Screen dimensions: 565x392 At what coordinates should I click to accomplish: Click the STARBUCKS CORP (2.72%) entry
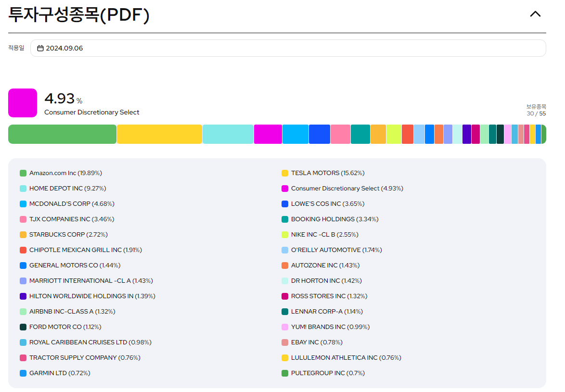[64, 235]
